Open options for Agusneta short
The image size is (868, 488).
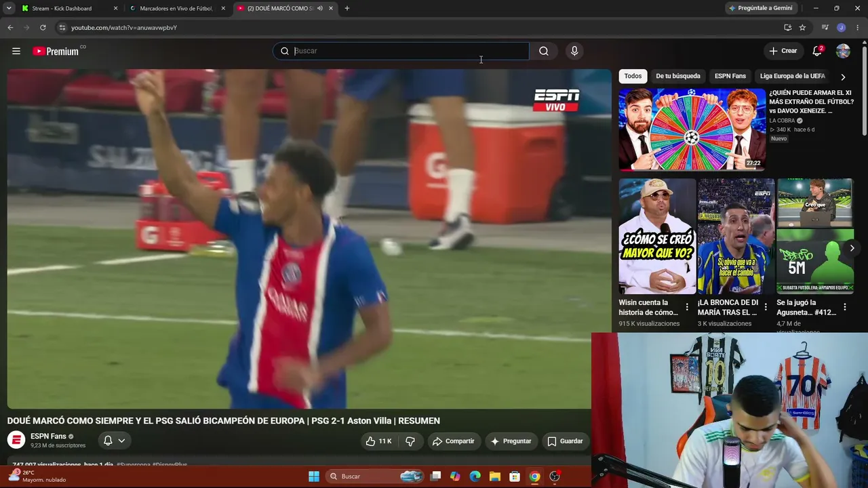point(845,307)
